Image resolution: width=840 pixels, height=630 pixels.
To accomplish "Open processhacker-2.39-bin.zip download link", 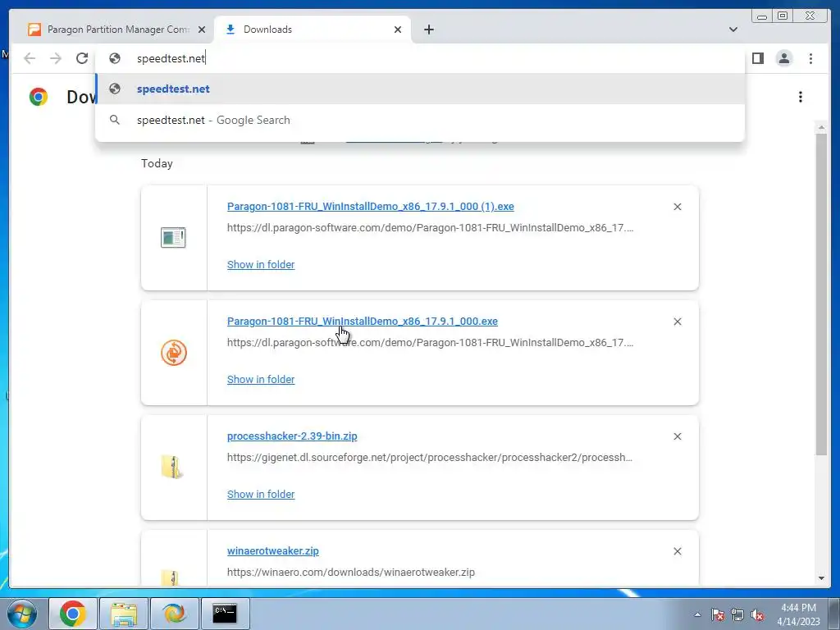I will [x=292, y=436].
